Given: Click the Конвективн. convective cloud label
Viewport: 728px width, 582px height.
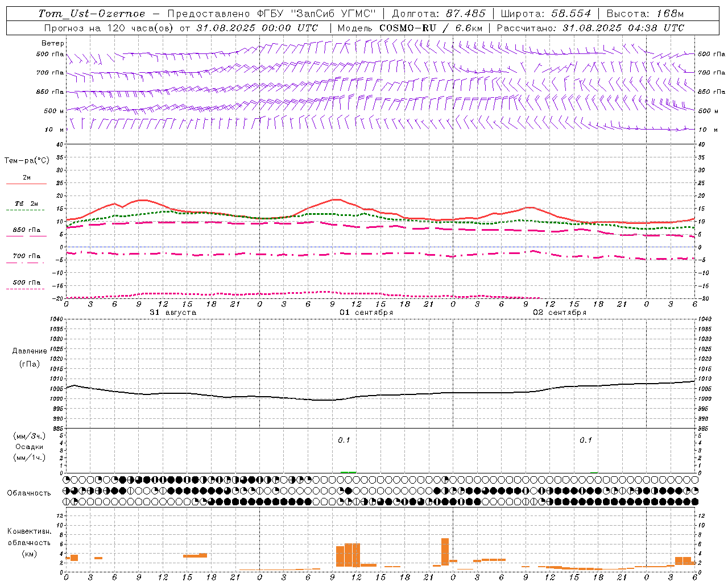Looking at the screenshot, I should [29, 531].
